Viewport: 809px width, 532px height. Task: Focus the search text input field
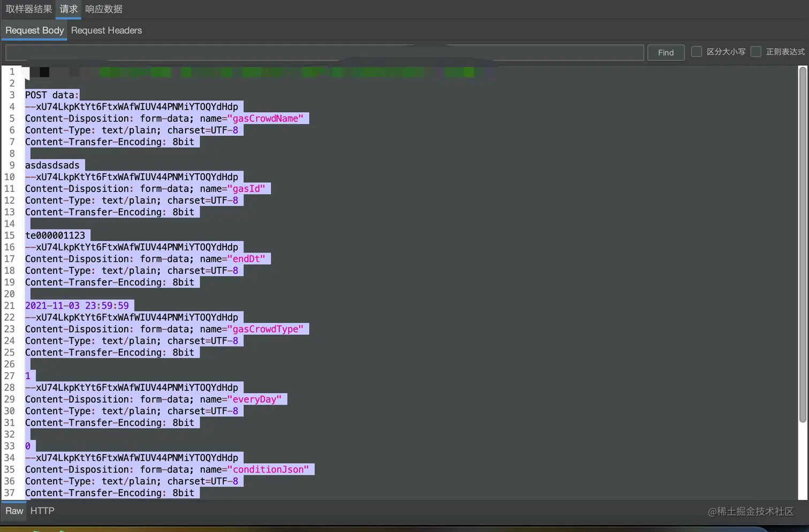pyautogui.click(x=324, y=52)
